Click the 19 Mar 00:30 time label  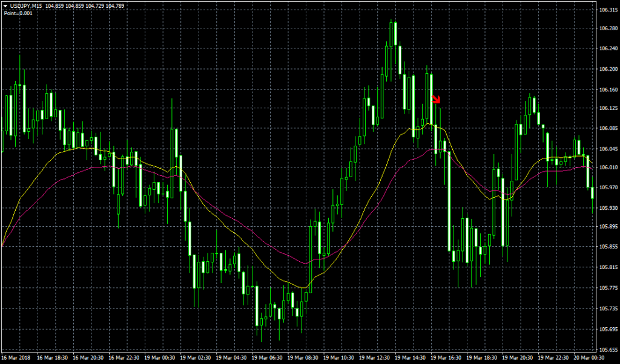(159, 358)
